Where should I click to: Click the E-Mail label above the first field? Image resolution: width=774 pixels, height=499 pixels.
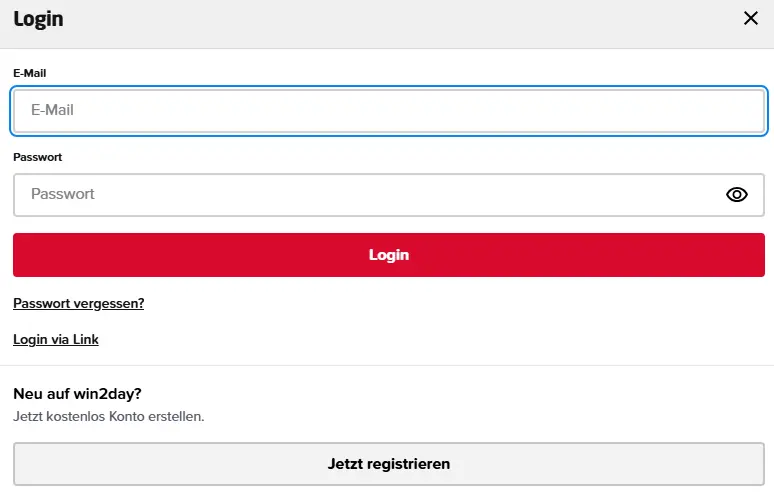coord(30,73)
